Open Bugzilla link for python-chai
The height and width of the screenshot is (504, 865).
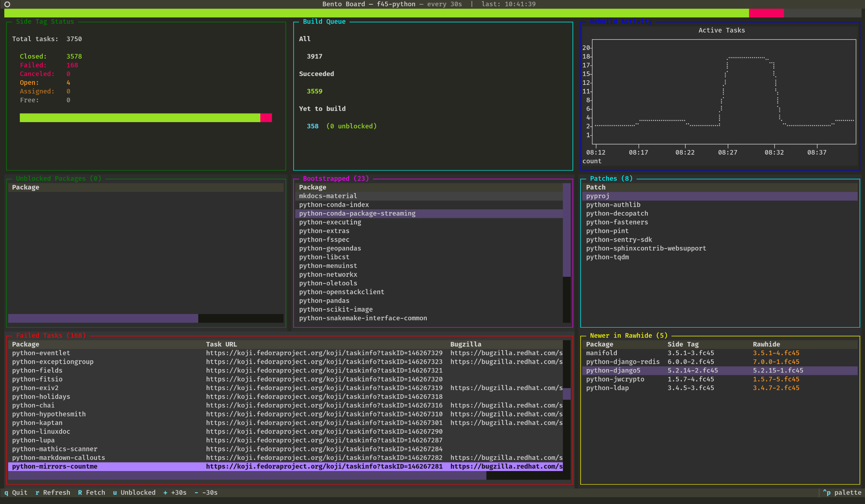pyautogui.click(x=507, y=406)
